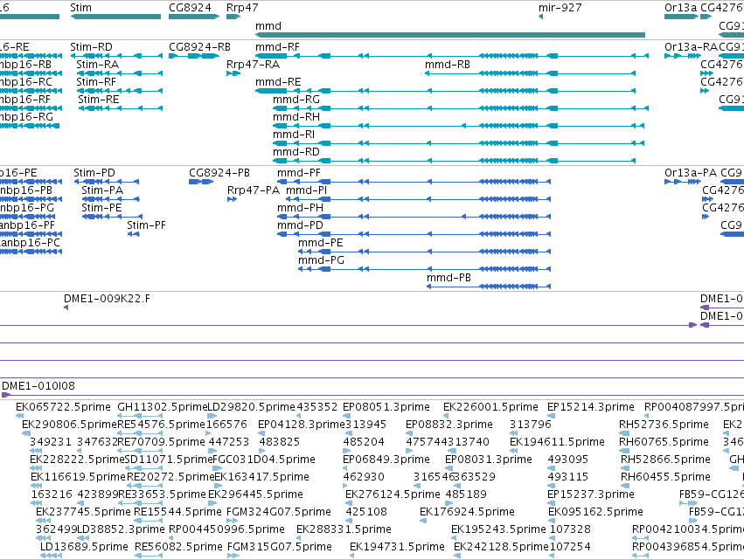Select EST EP06849.3prime
744x560 pixels.
[x=386, y=460]
